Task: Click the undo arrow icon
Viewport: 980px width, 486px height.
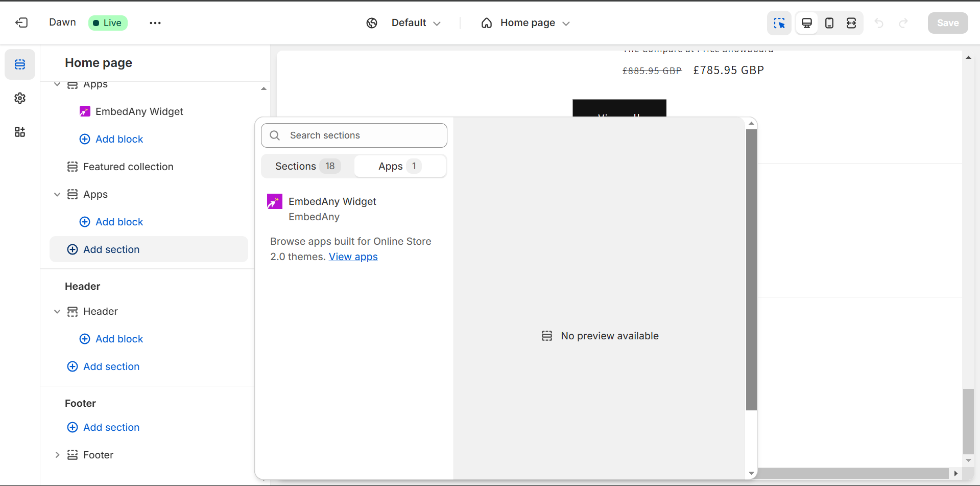Action: pos(879,23)
